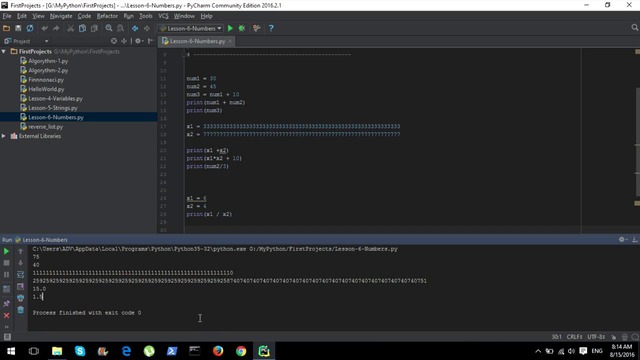
Task: Hide the Run panel with the hide icon
Action: pyautogui.click(x=635, y=240)
